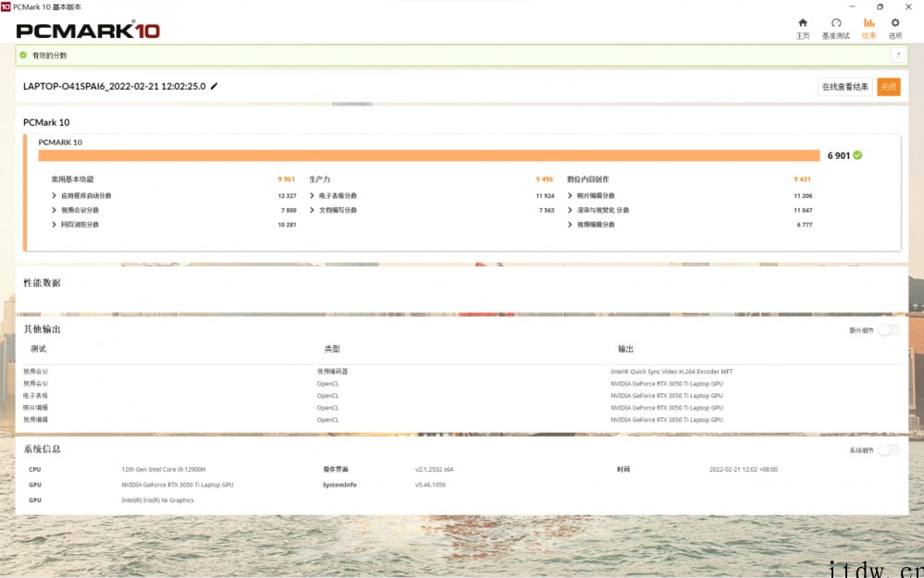924x578 pixels.
Task: Click the 11 924 spreadsheet score
Action: 545,196
